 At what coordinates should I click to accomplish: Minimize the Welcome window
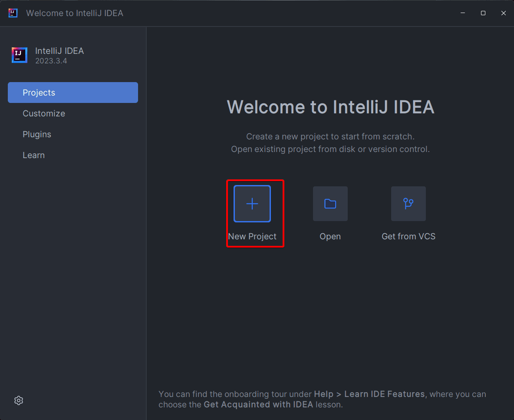[463, 13]
